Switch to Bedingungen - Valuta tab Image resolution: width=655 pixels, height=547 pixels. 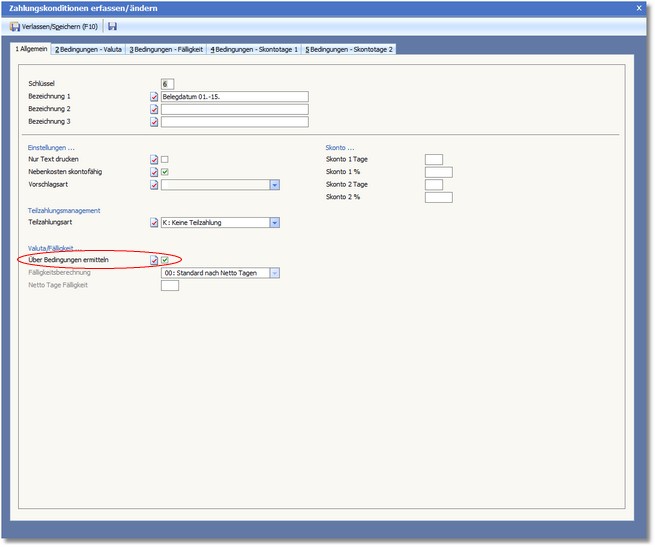(88, 49)
